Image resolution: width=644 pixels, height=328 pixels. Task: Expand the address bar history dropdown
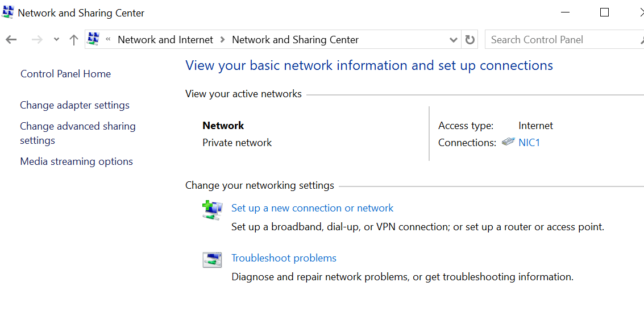(454, 40)
